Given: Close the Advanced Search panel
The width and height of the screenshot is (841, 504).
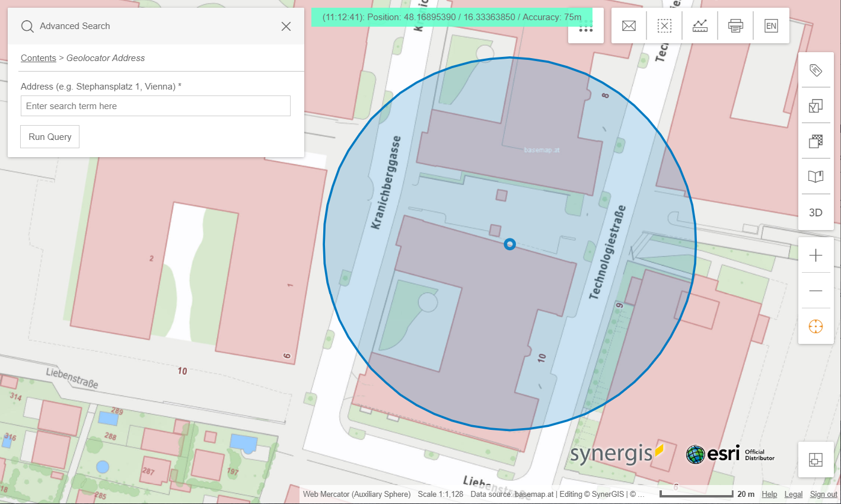Looking at the screenshot, I should [x=286, y=26].
